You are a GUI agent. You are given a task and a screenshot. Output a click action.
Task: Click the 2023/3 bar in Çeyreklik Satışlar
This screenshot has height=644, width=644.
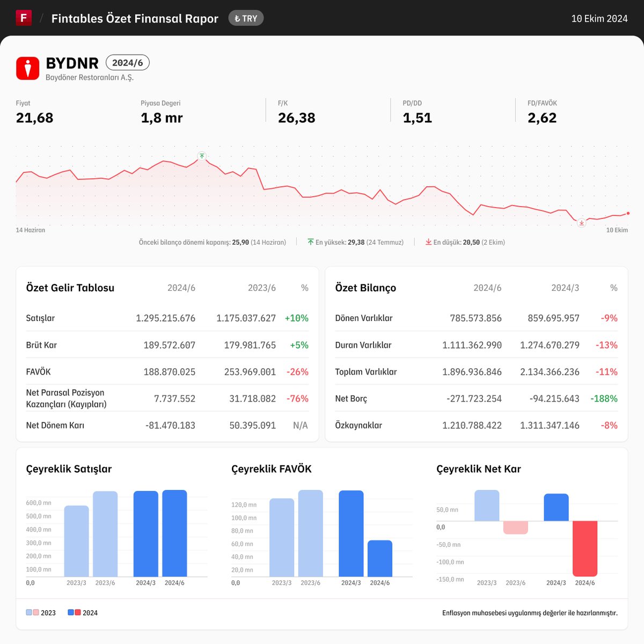click(x=77, y=541)
